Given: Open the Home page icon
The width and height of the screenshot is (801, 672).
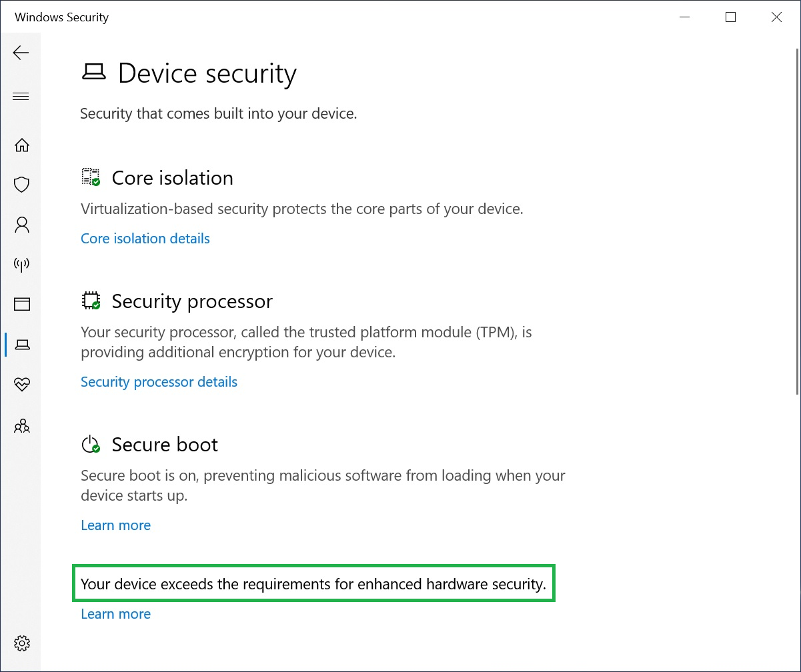Looking at the screenshot, I should 21,145.
